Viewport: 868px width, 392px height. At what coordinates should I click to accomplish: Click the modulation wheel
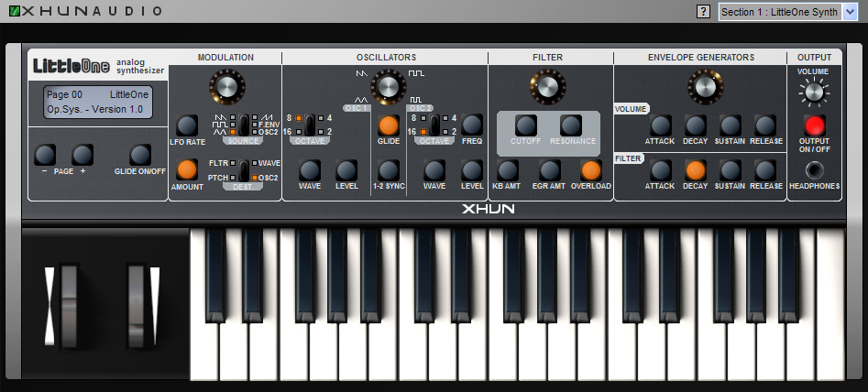point(137,306)
